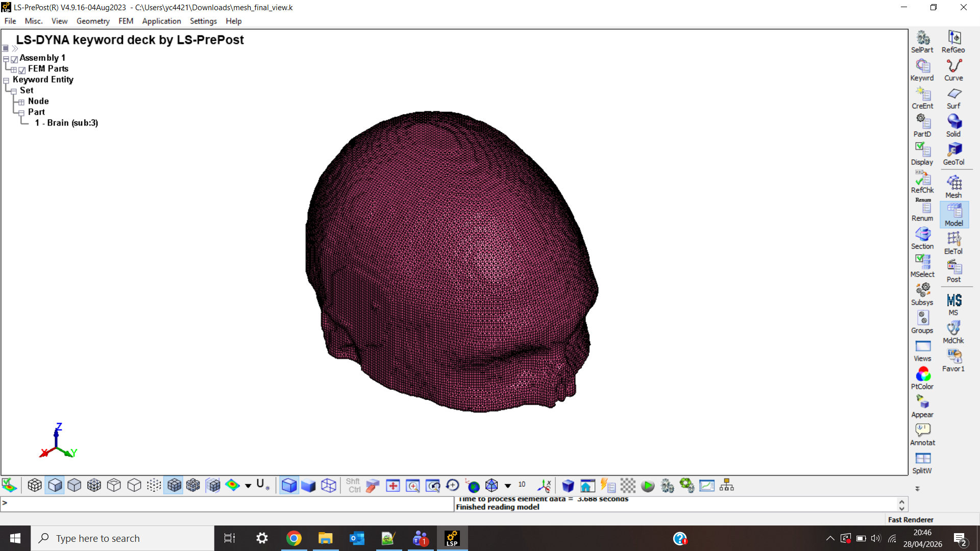Click the double-chevron panel collapse arrow
This screenshot has height=551, width=980.
click(15, 48)
